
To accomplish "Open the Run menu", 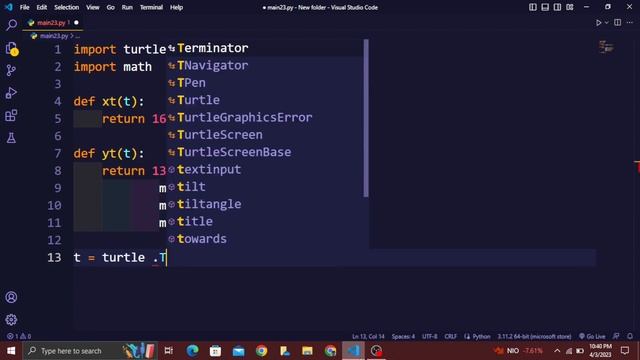I will click(x=127, y=7).
